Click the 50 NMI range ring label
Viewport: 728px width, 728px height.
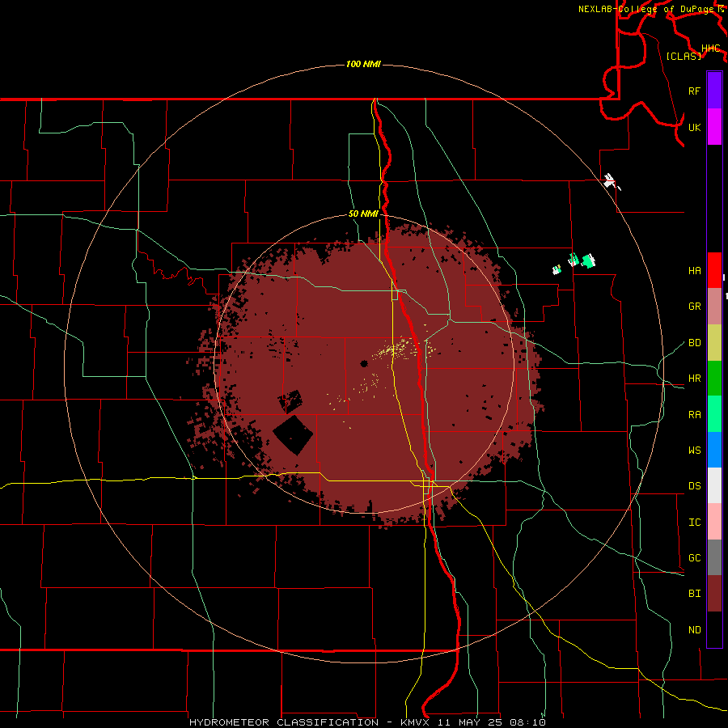click(x=363, y=214)
